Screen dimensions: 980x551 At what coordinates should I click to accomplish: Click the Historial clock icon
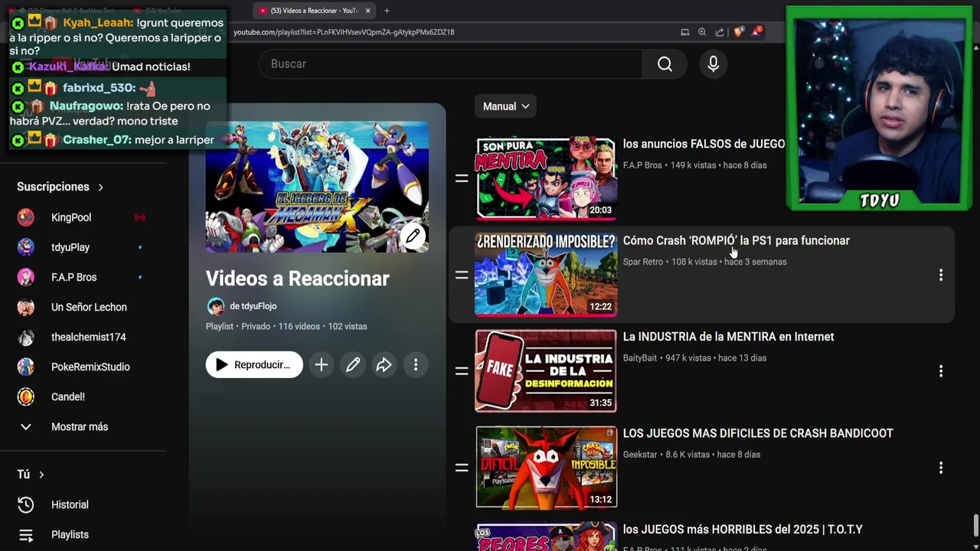26,504
